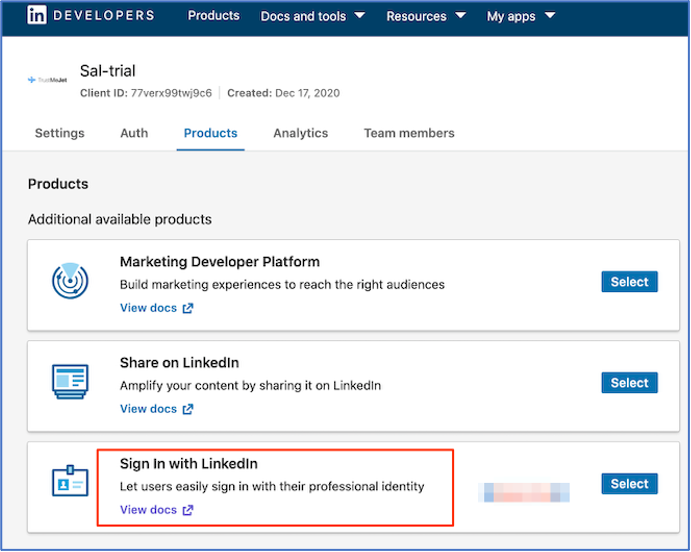Click the DEVELOPERS header text
Viewport: 691px width, 552px height.
[x=104, y=15]
